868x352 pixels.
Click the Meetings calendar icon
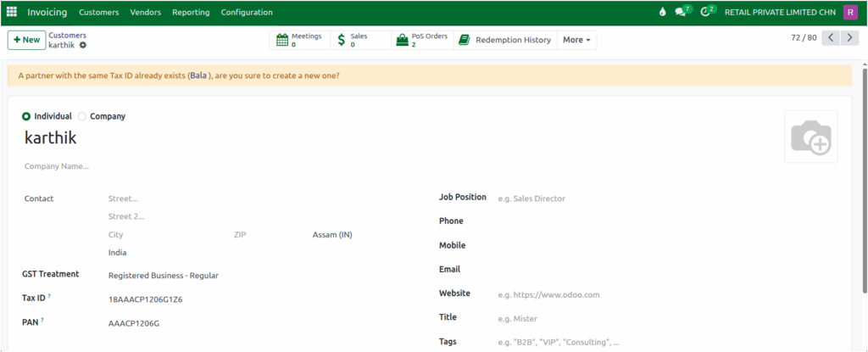coord(282,40)
